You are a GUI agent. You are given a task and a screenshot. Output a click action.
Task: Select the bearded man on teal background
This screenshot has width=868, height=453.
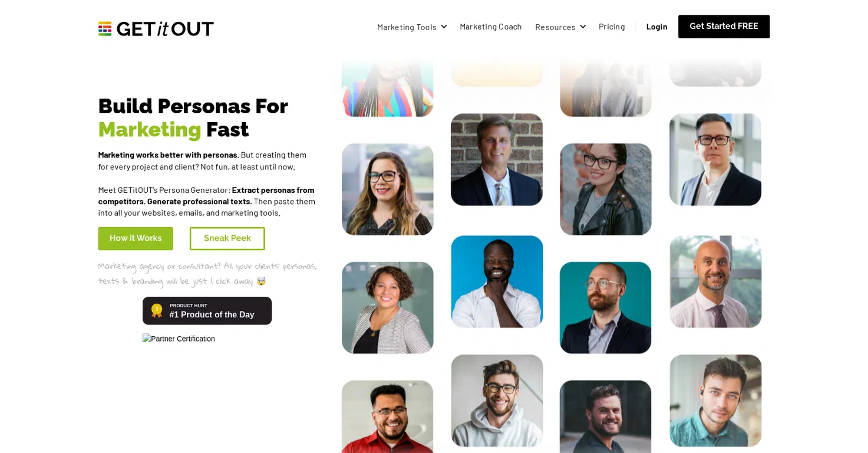pos(606,308)
